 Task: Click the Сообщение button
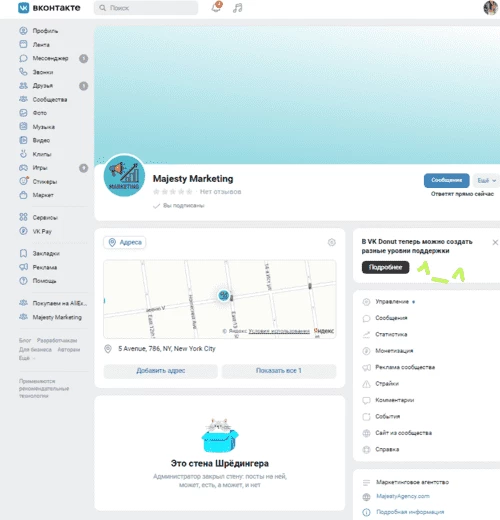[x=447, y=180]
